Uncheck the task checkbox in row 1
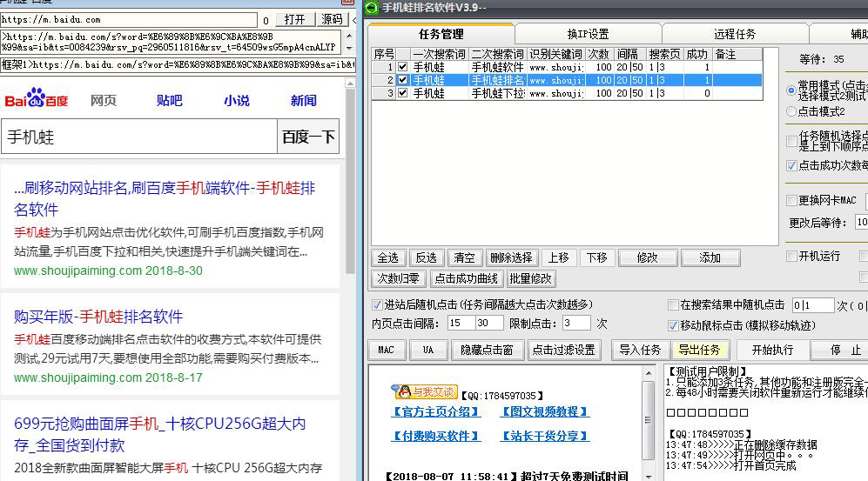 402,67
